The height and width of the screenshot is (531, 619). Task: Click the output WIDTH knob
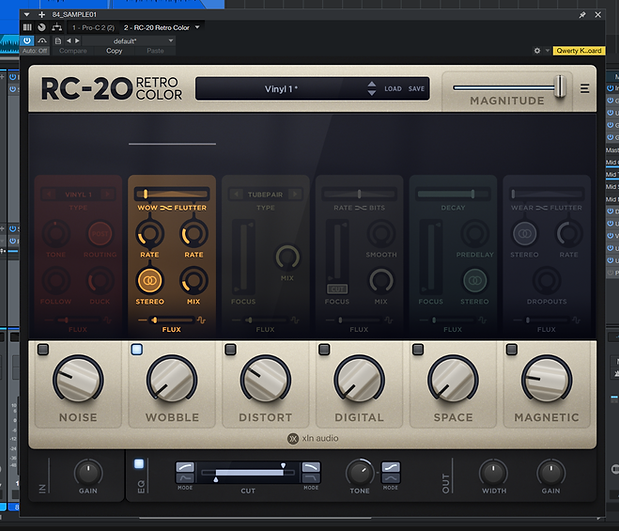493,473
